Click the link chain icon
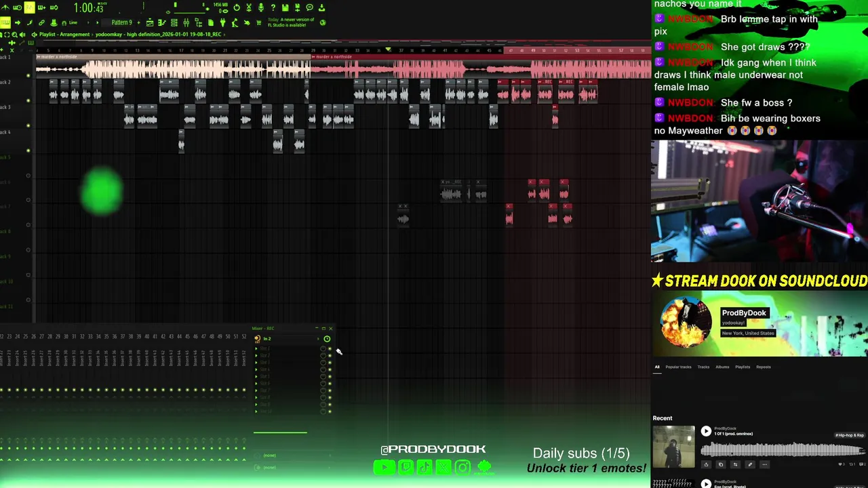 [x=41, y=22]
